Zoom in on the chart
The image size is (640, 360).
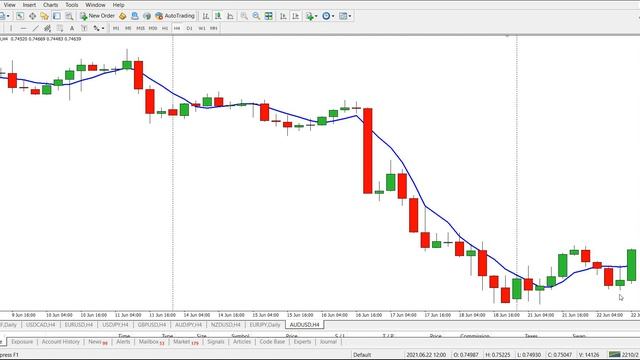pyautogui.click(x=244, y=16)
